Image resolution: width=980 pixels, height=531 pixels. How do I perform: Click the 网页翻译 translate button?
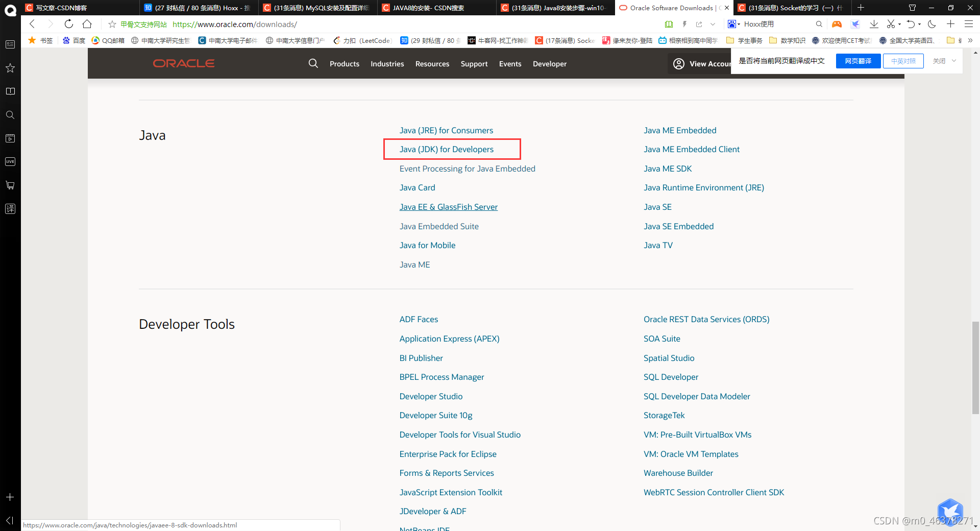(858, 61)
